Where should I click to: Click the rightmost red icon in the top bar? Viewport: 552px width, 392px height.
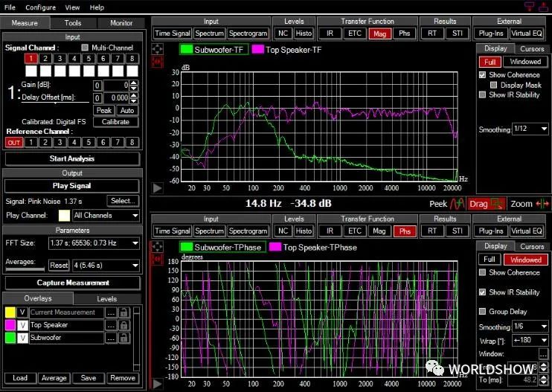(x=544, y=7)
